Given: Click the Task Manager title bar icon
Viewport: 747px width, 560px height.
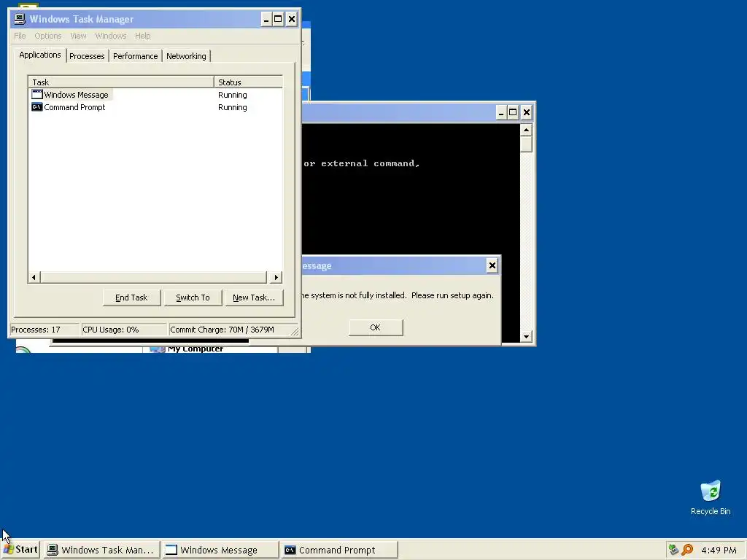Looking at the screenshot, I should [x=20, y=19].
